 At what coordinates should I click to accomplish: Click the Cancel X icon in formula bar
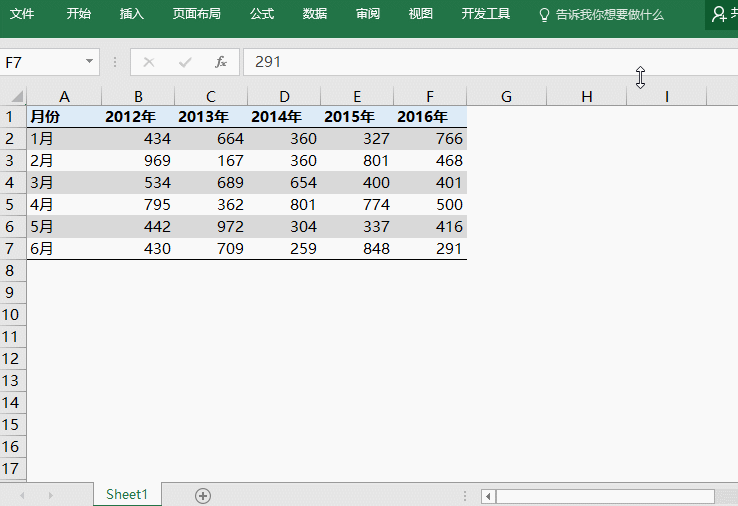[149, 62]
